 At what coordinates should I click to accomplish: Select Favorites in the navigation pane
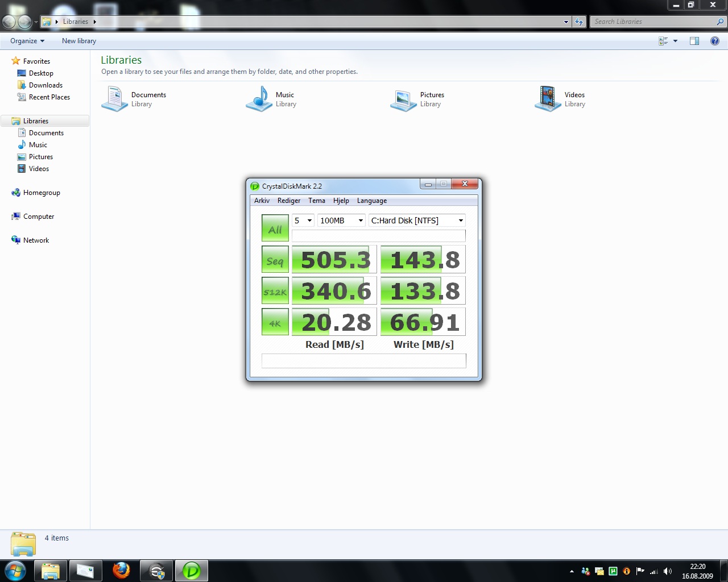36,61
